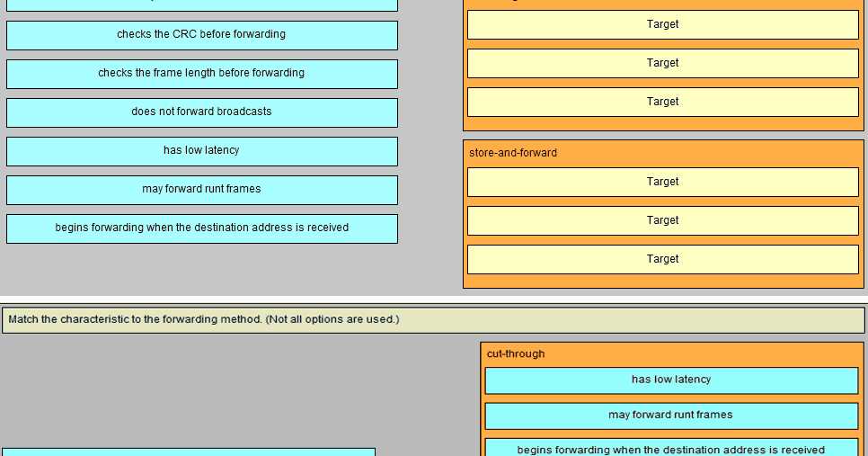Viewport: 868px width, 456px height.
Task: Click third Target slot in upper group
Action: click(662, 102)
